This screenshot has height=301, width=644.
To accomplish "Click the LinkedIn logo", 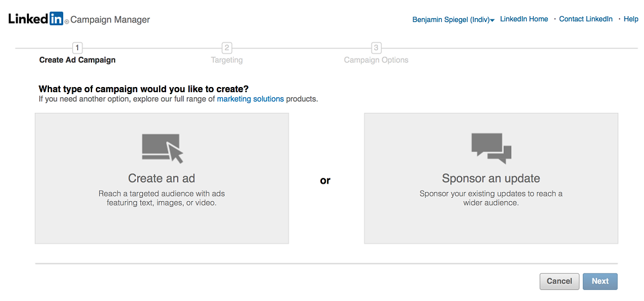I will 35,19.
